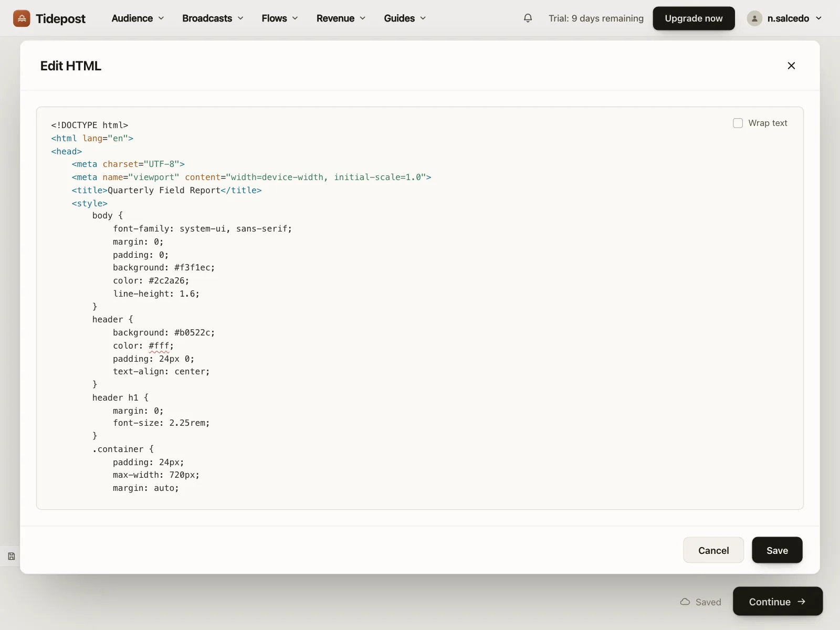Close the Edit HTML dialog

(791, 66)
